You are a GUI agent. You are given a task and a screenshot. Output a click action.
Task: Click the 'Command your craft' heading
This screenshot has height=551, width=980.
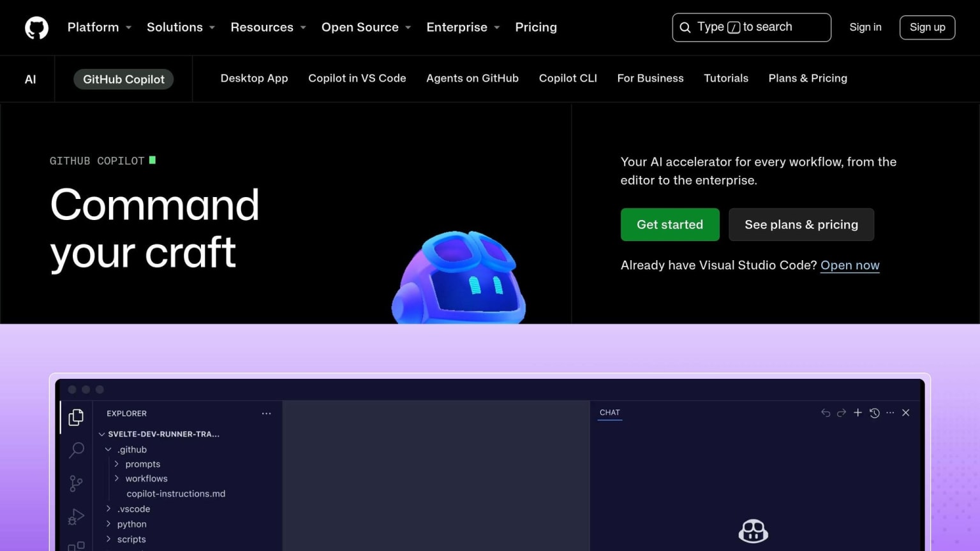pyautogui.click(x=154, y=228)
